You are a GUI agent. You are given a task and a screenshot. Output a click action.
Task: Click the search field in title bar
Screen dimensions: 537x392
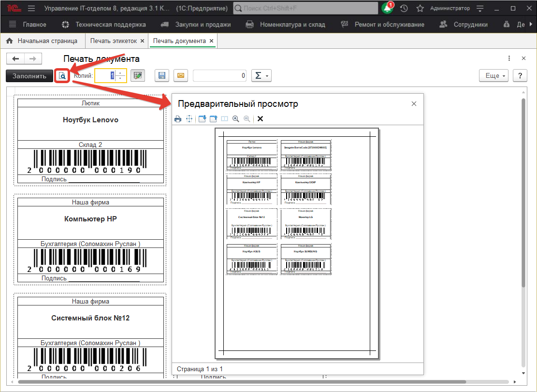pyautogui.click(x=305, y=8)
